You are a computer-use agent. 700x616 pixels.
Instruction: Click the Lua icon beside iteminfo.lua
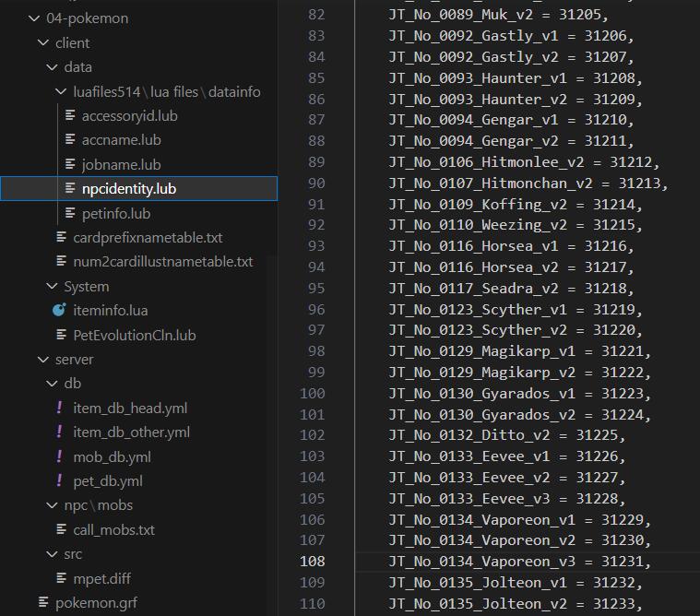click(60, 311)
